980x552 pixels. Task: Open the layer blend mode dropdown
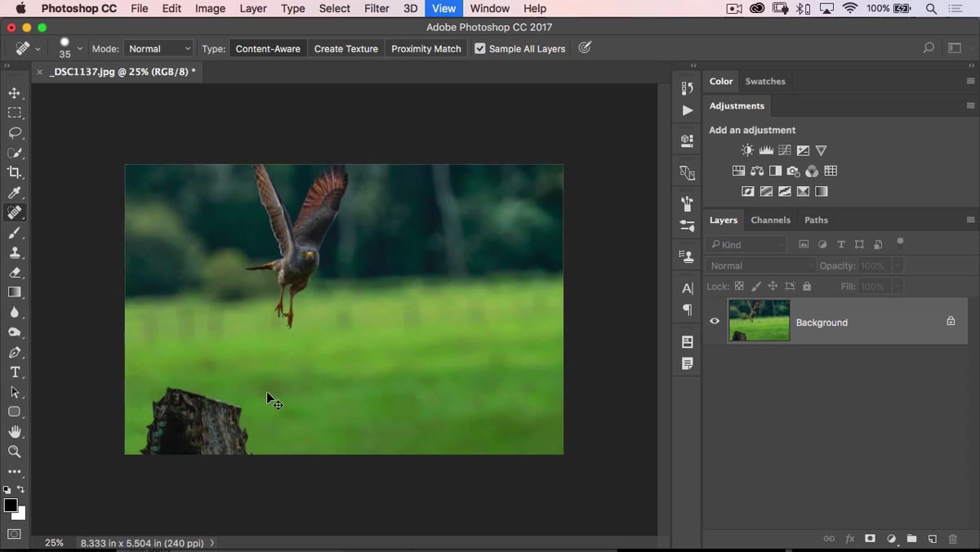(761, 265)
